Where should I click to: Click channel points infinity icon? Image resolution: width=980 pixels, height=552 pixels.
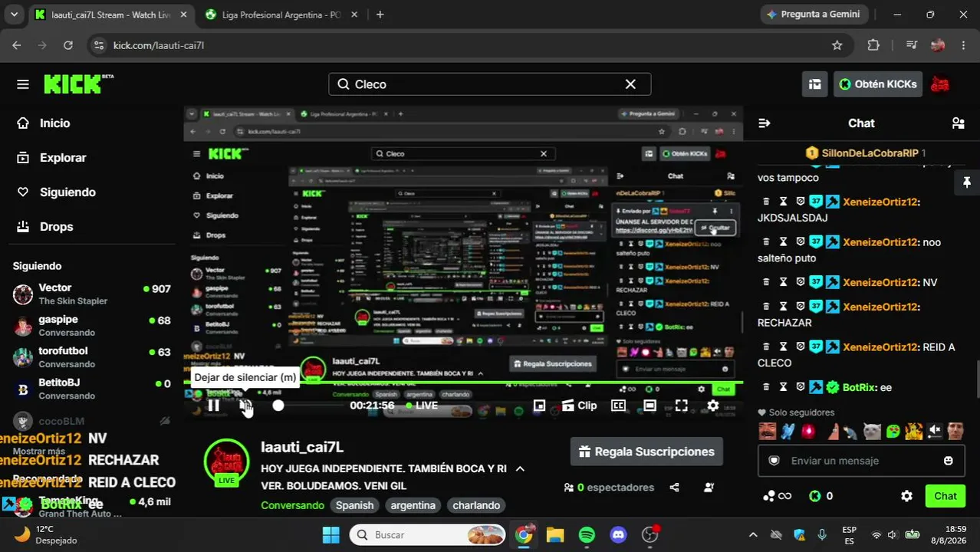(x=777, y=496)
